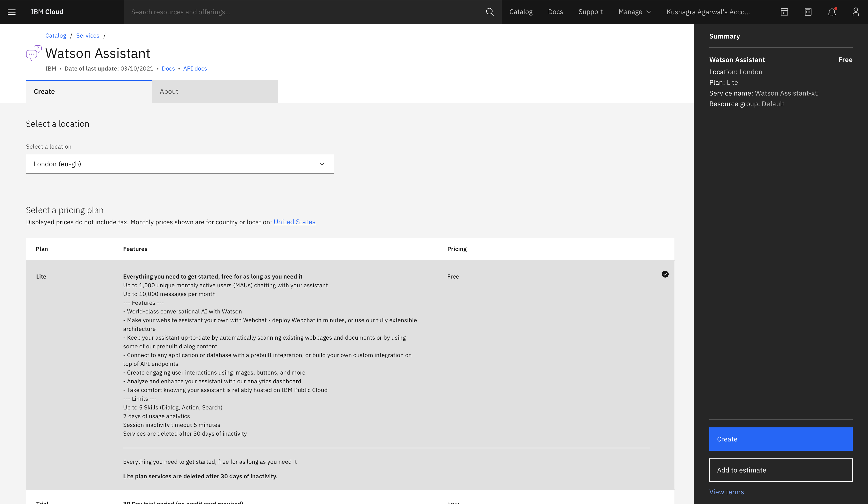Viewport: 868px width, 504px height.
Task: Click the United States country link
Action: click(294, 222)
